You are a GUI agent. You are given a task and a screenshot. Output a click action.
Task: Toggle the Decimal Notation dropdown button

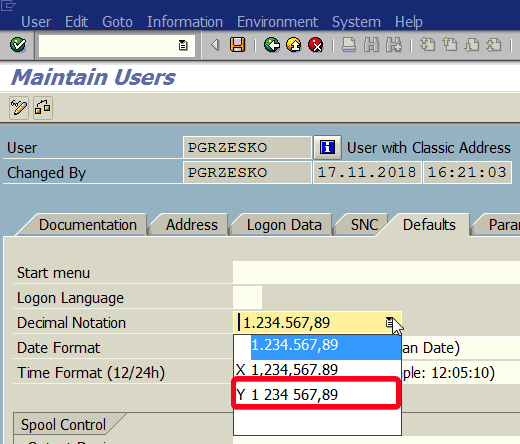pyautogui.click(x=390, y=323)
